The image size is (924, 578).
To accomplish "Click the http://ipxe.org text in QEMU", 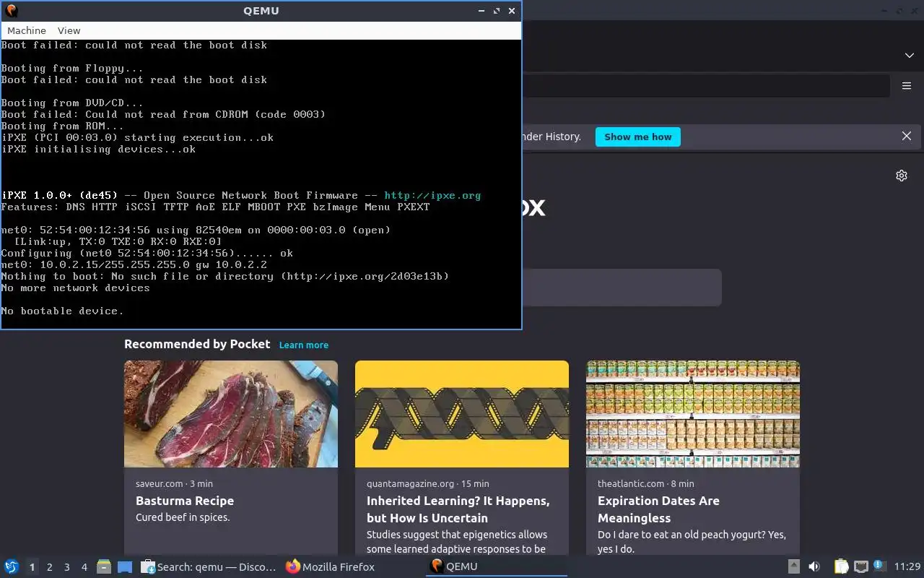I will 432,195.
